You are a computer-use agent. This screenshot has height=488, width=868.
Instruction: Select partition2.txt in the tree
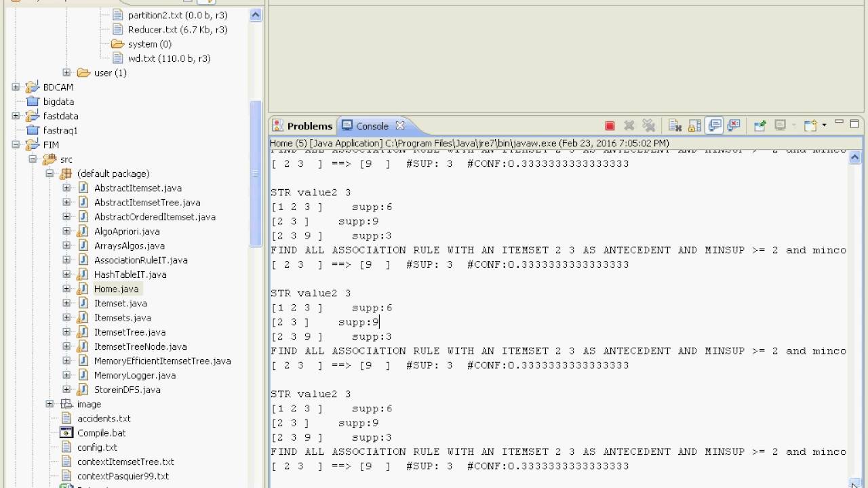coord(178,15)
